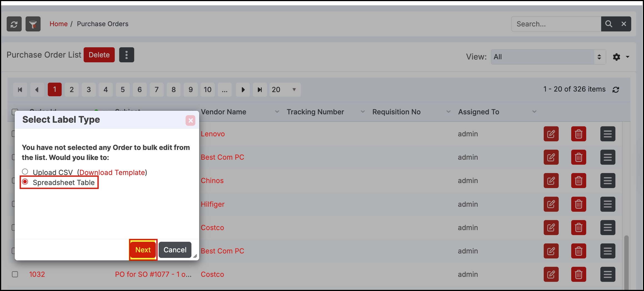Jump to the last page of results

260,90
